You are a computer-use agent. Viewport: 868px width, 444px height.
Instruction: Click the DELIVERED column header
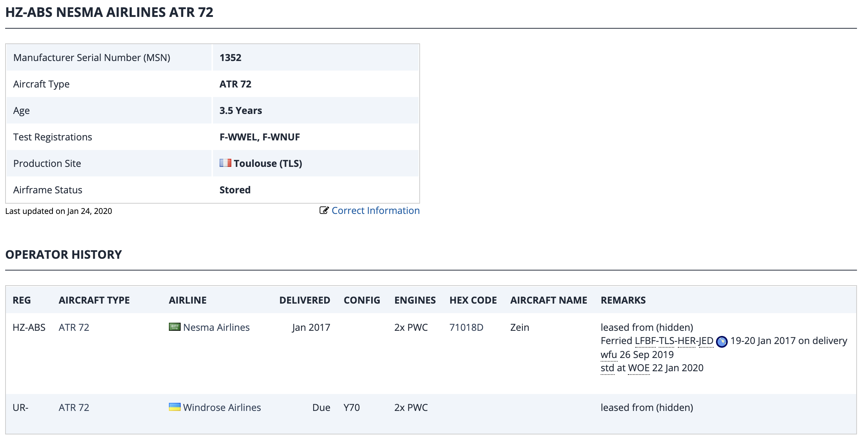point(304,300)
